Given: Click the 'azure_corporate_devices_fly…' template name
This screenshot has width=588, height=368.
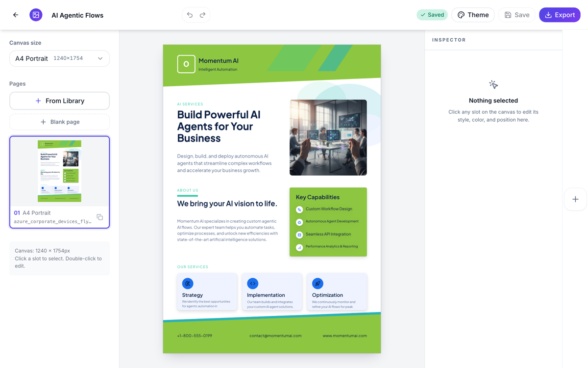Looking at the screenshot, I should (x=52, y=221).
